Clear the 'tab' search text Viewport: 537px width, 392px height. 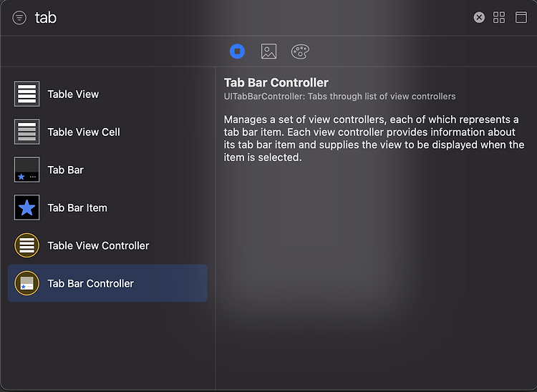click(x=479, y=17)
